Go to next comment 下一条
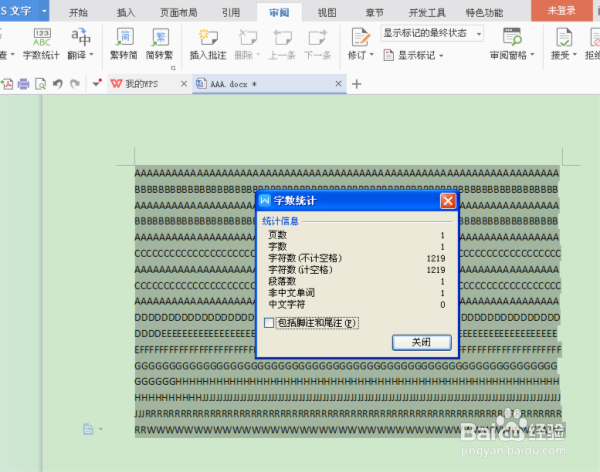 click(x=318, y=44)
